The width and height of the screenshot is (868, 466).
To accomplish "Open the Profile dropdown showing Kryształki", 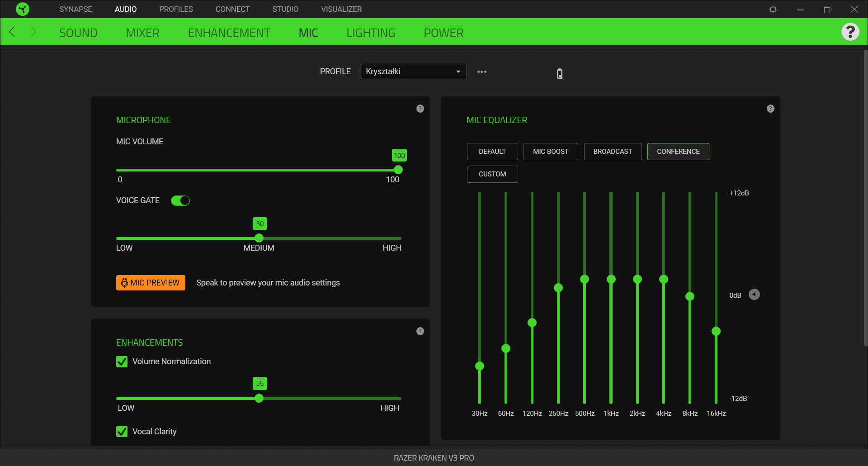I will 413,71.
